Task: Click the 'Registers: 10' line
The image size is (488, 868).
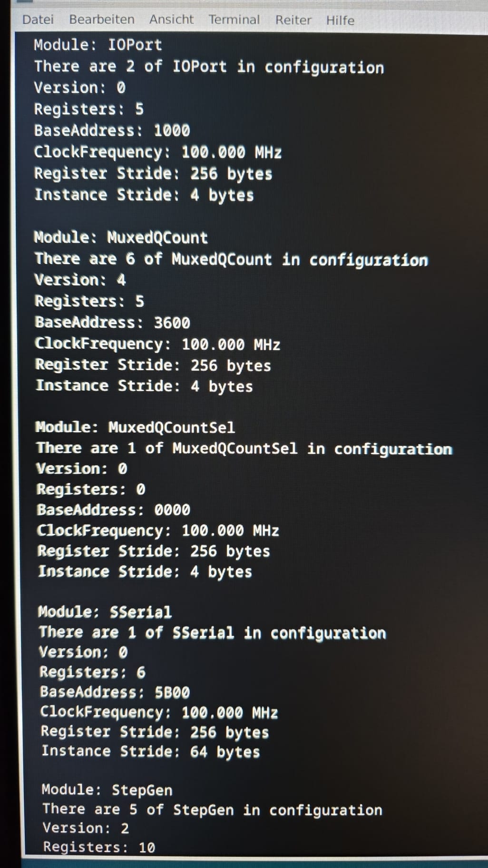Action: point(99,847)
